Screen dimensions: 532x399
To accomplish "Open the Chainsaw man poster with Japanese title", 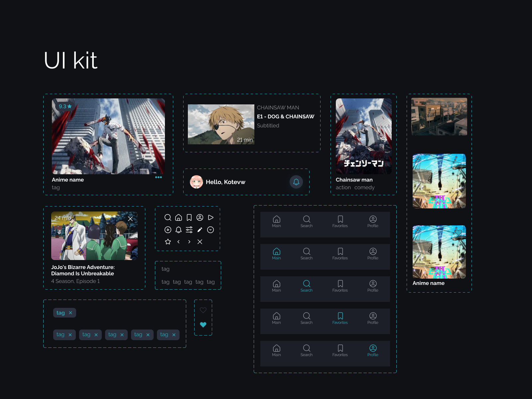I will 364,136.
